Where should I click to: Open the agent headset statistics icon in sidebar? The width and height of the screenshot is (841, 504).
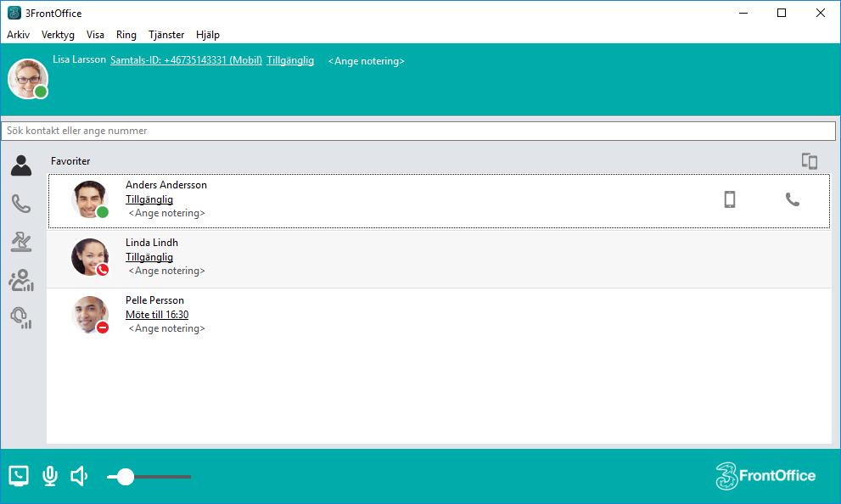(x=21, y=317)
